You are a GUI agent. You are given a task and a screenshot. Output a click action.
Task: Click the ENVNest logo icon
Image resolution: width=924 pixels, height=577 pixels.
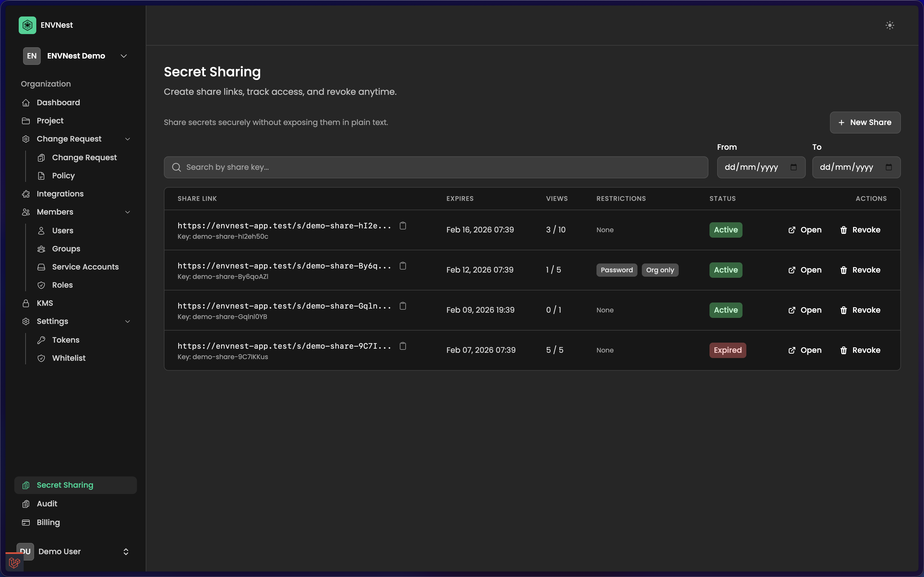point(27,25)
